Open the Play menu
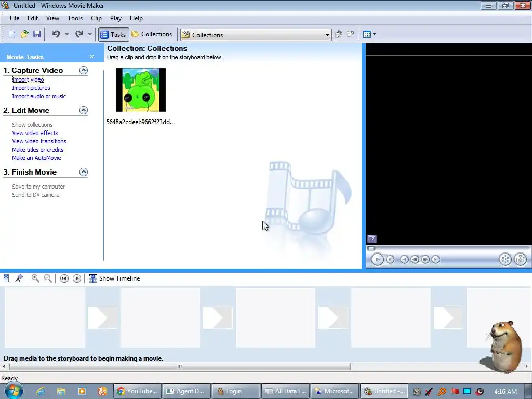This screenshot has height=399, width=532. [116, 18]
